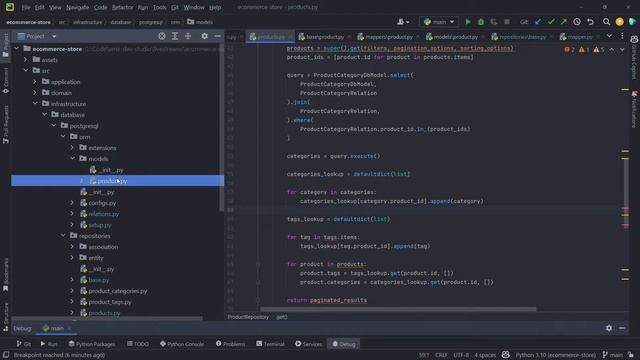Open the orange IDE updates avatar icon
Image resolution: width=640 pixels, height=360 pixels.
click(x=620, y=22)
